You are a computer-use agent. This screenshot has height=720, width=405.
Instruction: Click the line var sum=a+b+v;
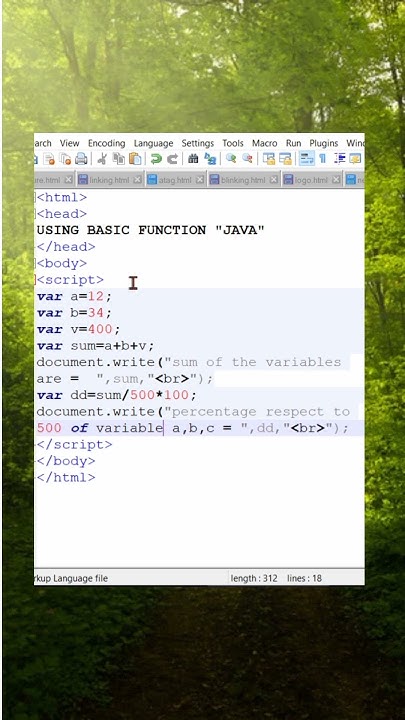(x=95, y=346)
